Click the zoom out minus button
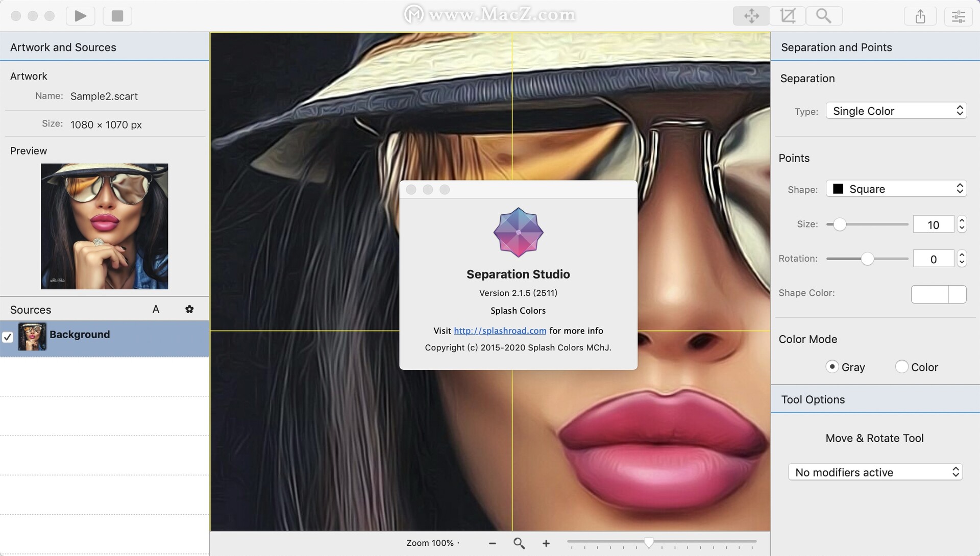This screenshot has width=980, height=556. [x=492, y=543]
